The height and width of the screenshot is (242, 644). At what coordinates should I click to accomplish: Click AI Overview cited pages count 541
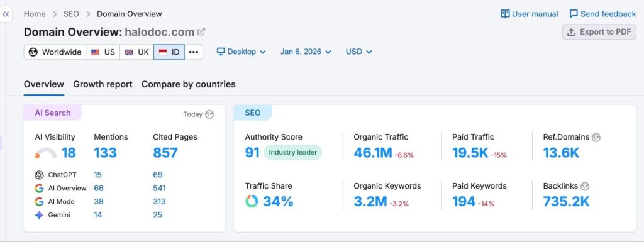click(x=159, y=189)
